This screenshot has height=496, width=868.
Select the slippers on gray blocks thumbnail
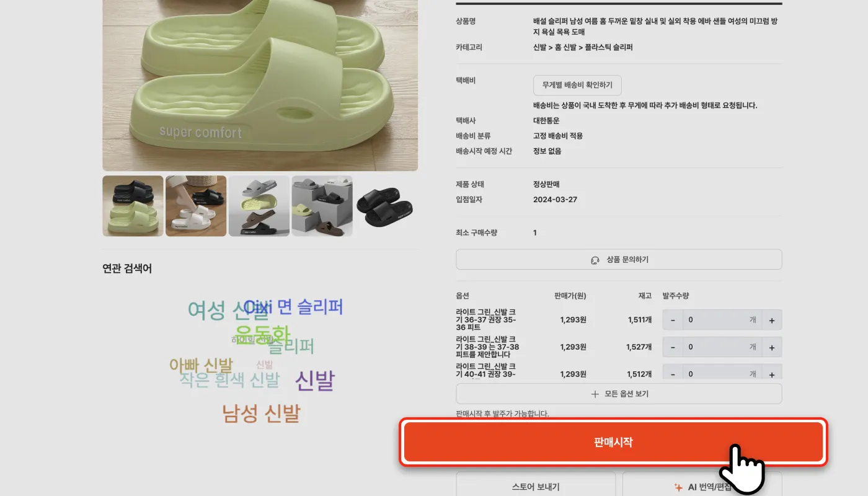click(322, 206)
